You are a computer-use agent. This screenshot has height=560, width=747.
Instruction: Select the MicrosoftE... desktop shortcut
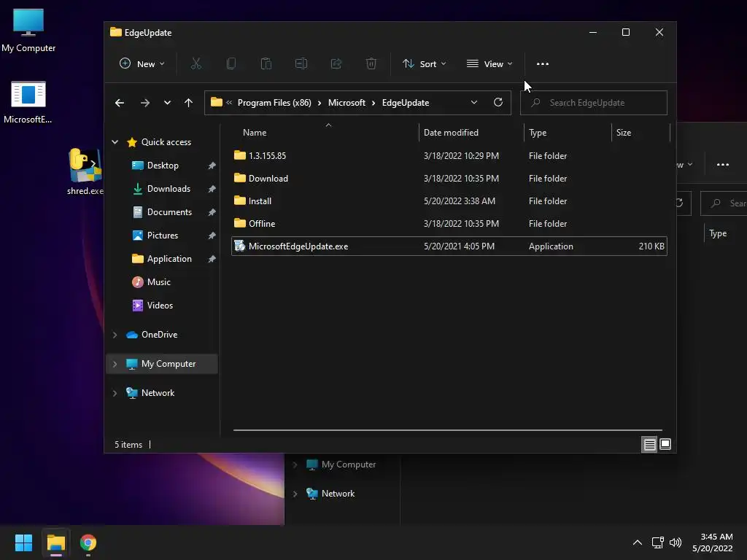(x=28, y=102)
